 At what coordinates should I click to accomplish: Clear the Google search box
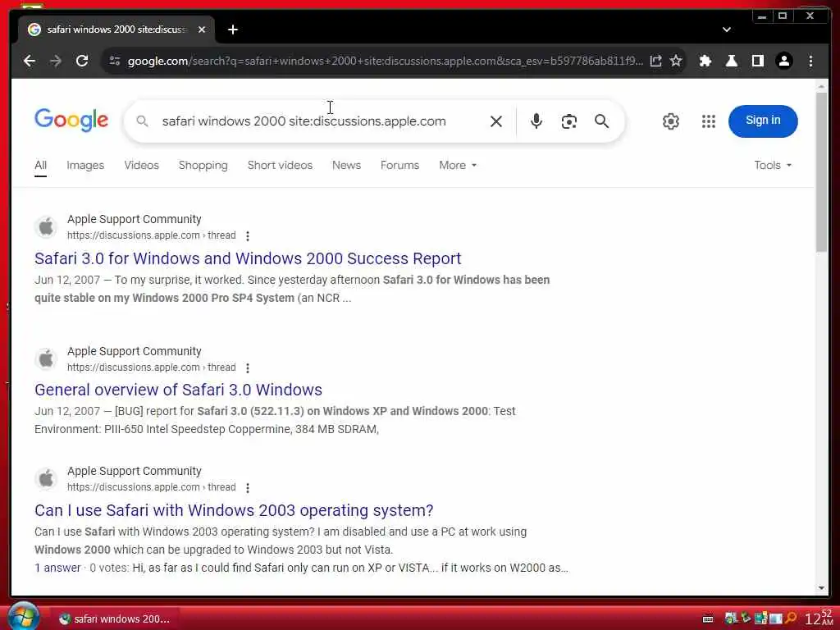click(x=496, y=121)
